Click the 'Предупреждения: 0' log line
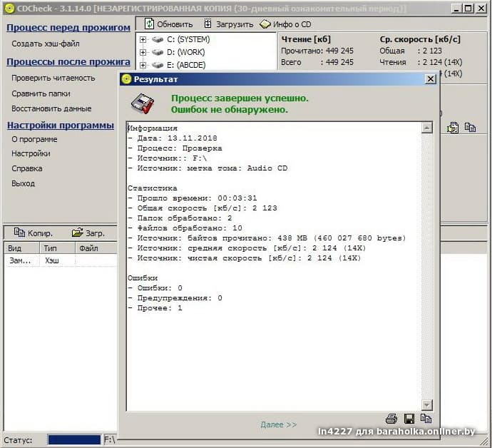 pos(175,298)
